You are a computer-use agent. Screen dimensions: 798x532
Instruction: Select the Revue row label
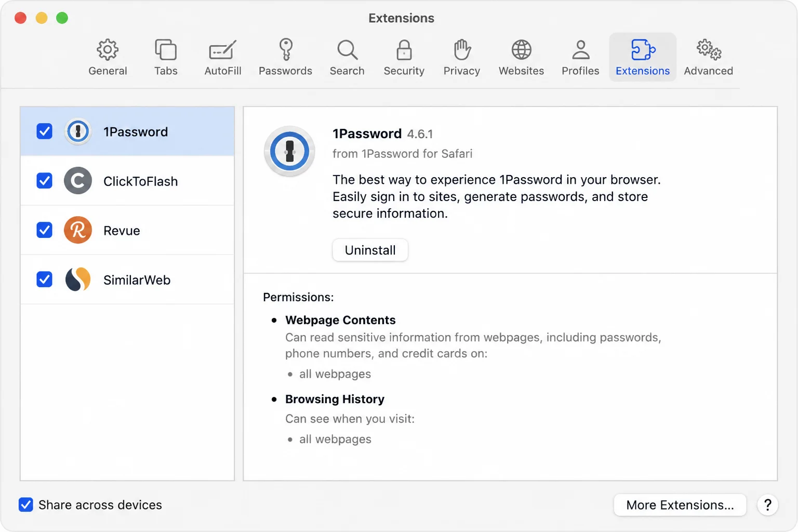[x=122, y=231]
